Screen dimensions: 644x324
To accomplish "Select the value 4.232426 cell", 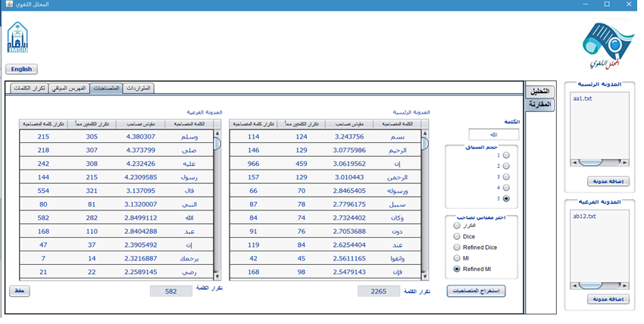I will pos(140,164).
